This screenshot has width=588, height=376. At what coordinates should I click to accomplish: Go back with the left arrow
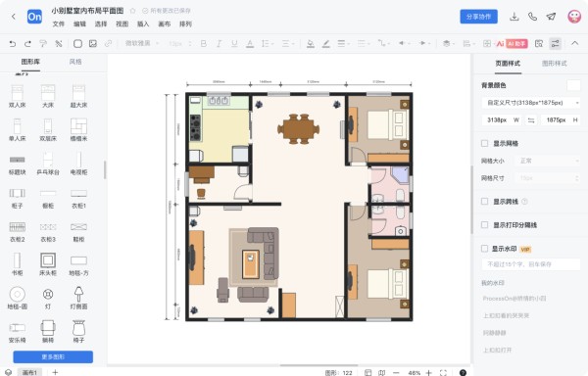pyautogui.click(x=14, y=17)
